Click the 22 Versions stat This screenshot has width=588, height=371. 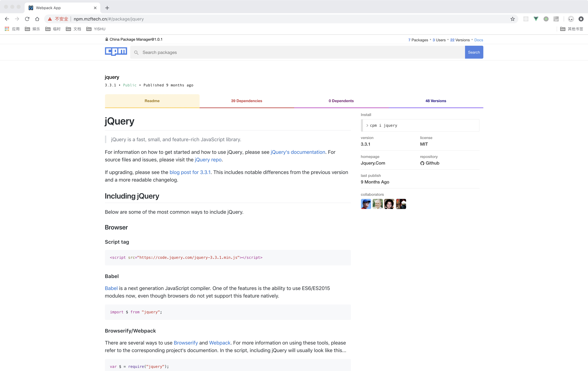(460, 40)
